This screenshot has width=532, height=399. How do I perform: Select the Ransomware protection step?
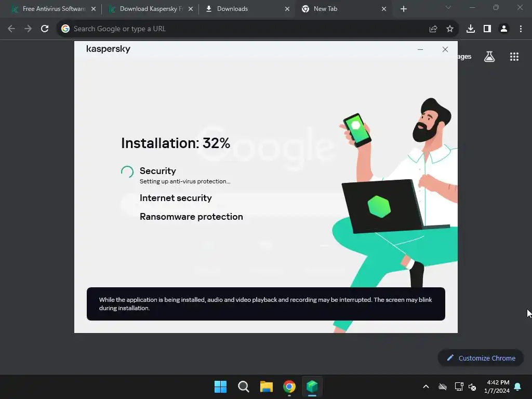(191, 217)
